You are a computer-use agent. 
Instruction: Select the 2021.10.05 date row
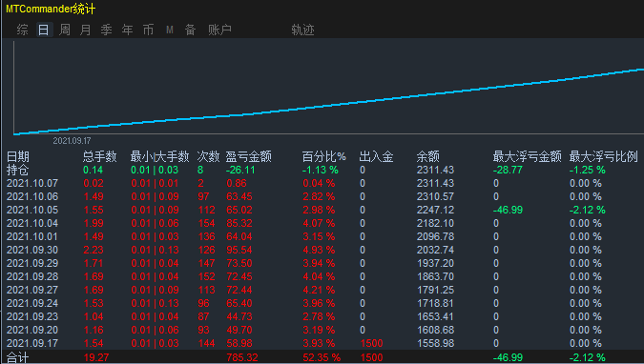[322, 211]
